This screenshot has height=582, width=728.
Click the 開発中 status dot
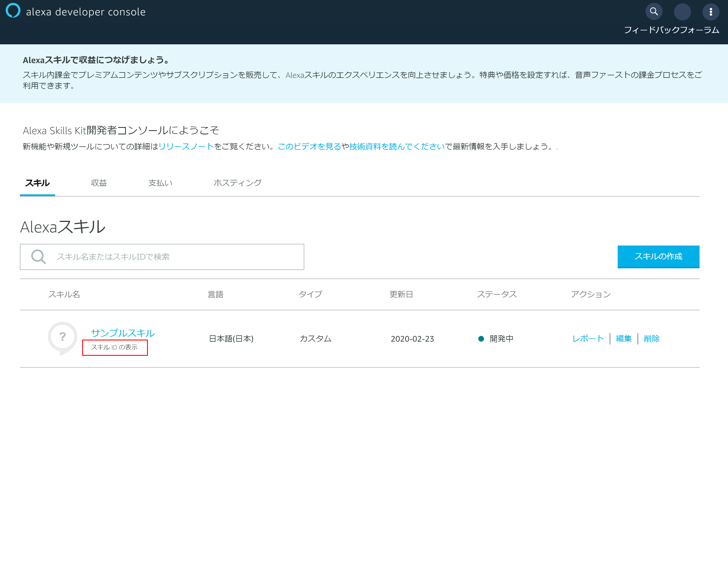481,339
